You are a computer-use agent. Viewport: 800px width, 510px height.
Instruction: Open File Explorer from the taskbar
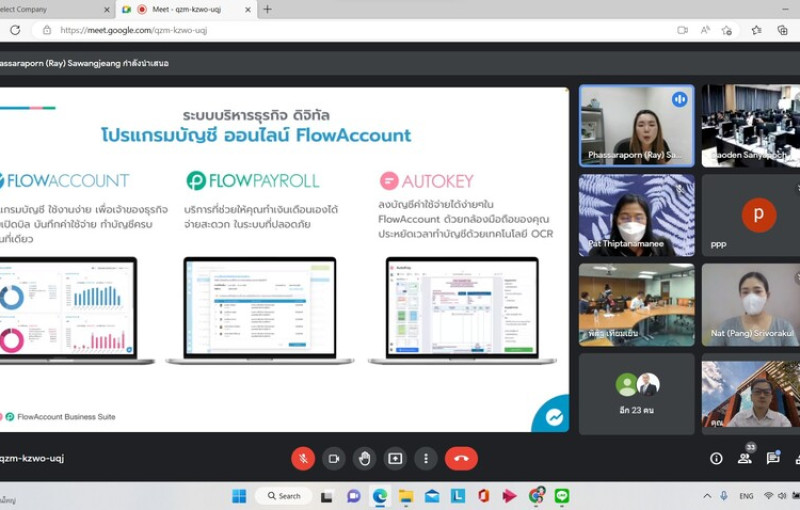coord(406,496)
